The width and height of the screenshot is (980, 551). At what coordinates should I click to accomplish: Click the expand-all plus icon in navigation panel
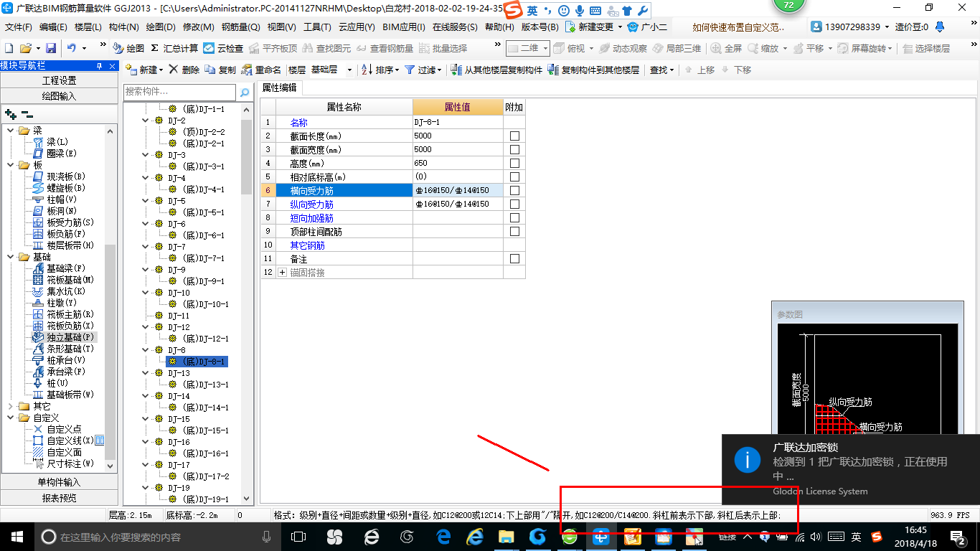click(10, 113)
